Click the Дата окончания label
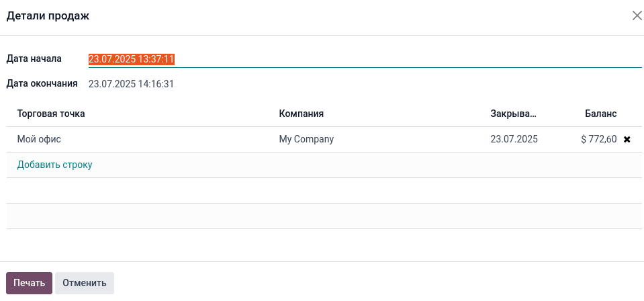644x301 pixels. click(42, 84)
